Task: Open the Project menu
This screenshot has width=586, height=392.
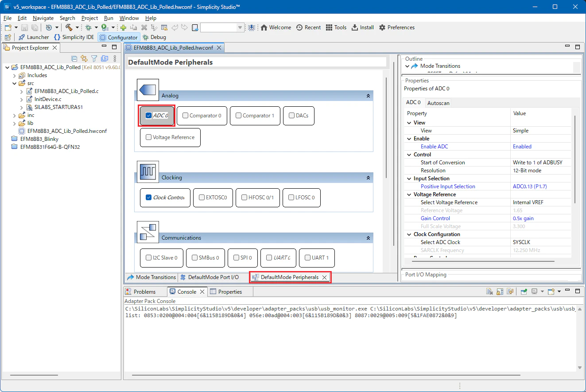Action: 89,18
